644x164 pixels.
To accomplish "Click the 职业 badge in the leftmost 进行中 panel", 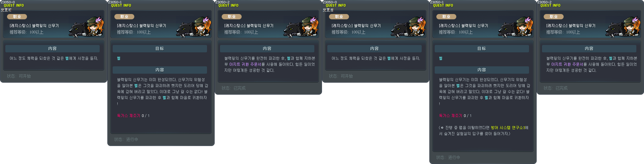I will (124, 17).
